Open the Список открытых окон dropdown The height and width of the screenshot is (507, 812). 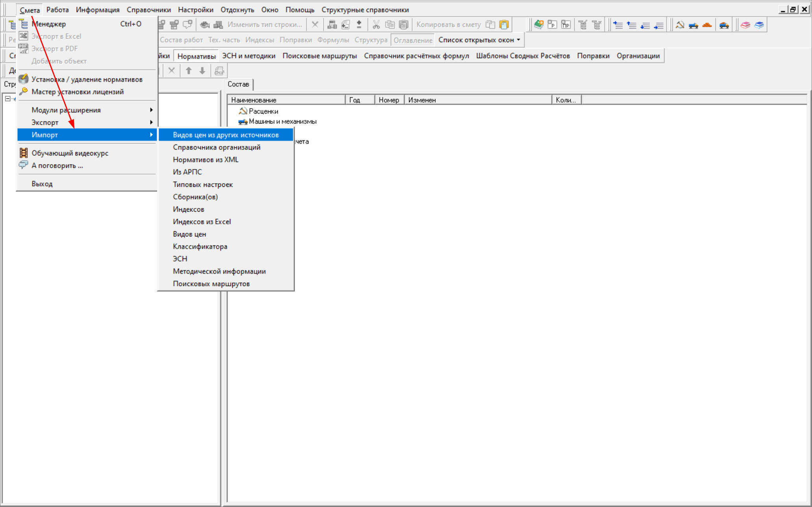tap(479, 40)
